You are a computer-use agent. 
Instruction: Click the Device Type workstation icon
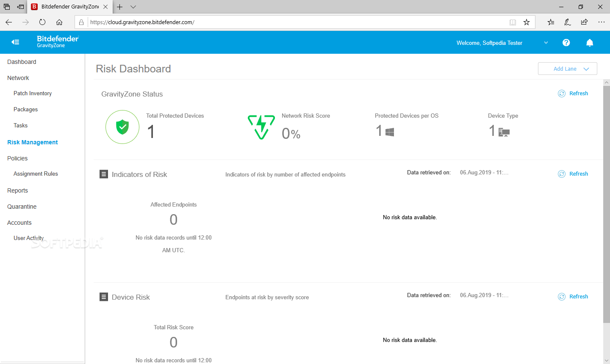point(504,132)
